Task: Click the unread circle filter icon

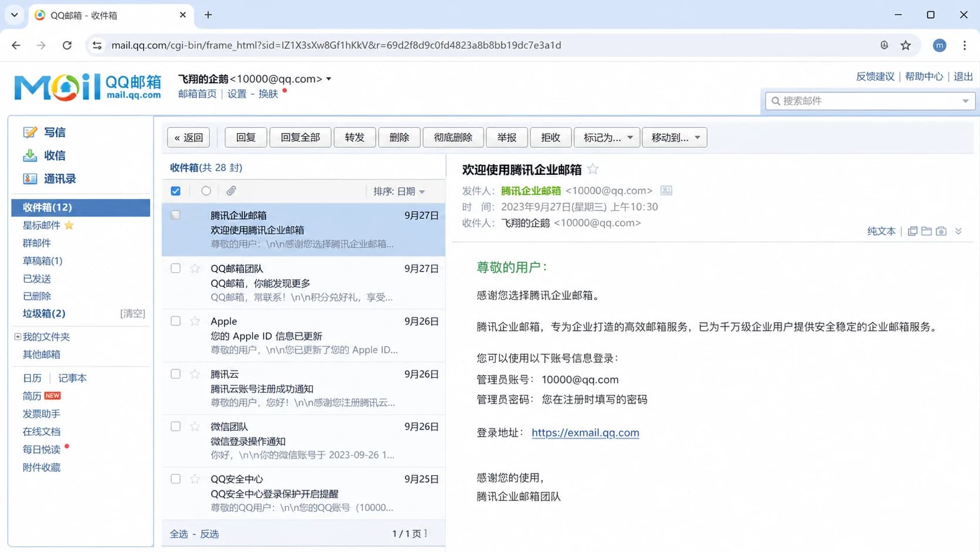Action: [206, 191]
